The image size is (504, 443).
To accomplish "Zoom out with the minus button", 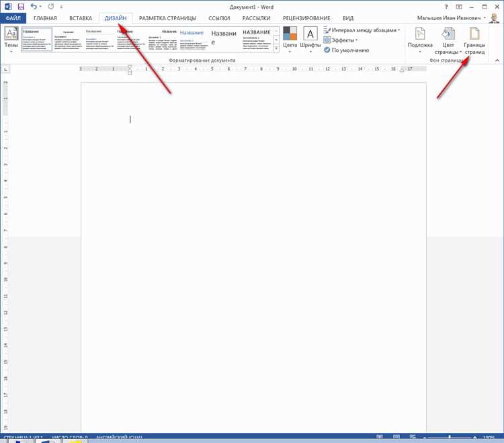I will [425, 438].
